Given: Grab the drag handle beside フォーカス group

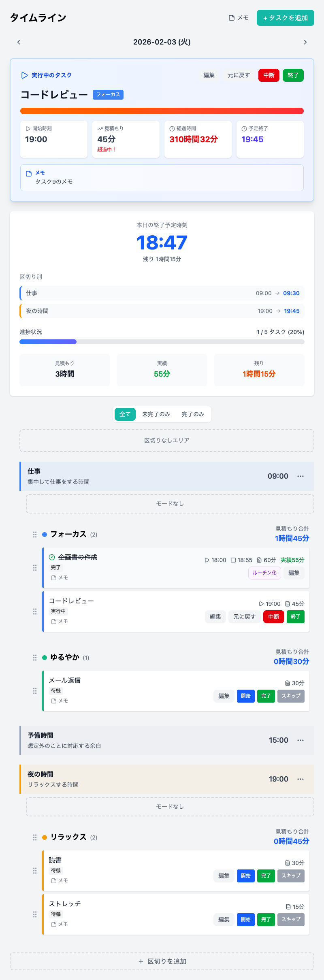Looking at the screenshot, I should pos(35,534).
